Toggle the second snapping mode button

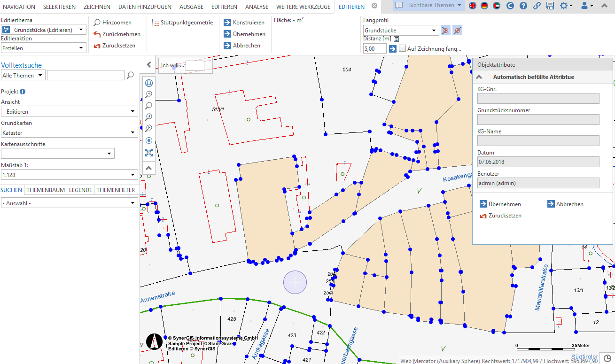458,31
